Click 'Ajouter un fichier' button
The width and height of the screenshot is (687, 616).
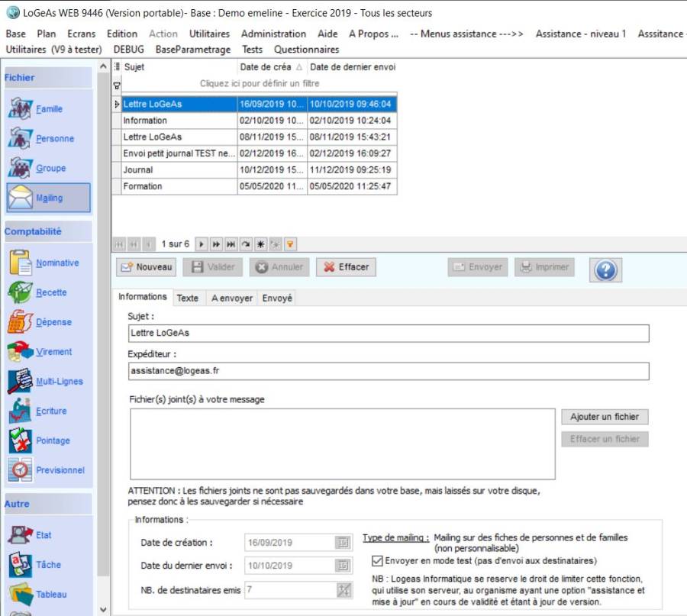click(x=605, y=417)
